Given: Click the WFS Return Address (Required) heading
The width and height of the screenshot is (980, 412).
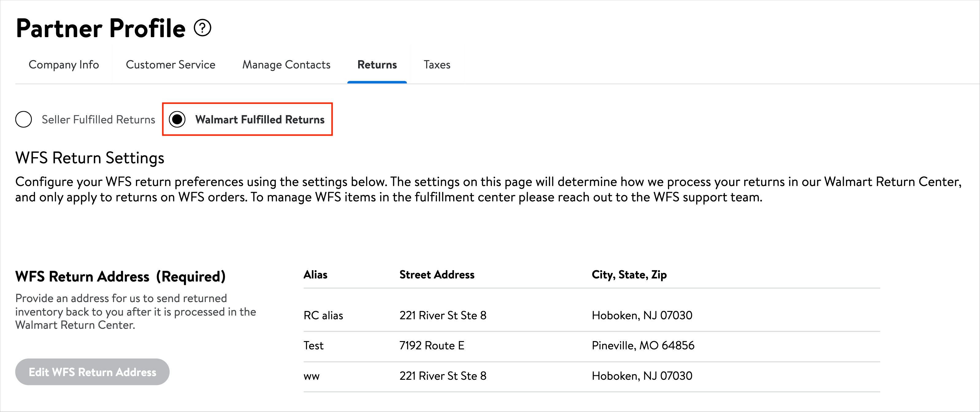Looking at the screenshot, I should (120, 276).
